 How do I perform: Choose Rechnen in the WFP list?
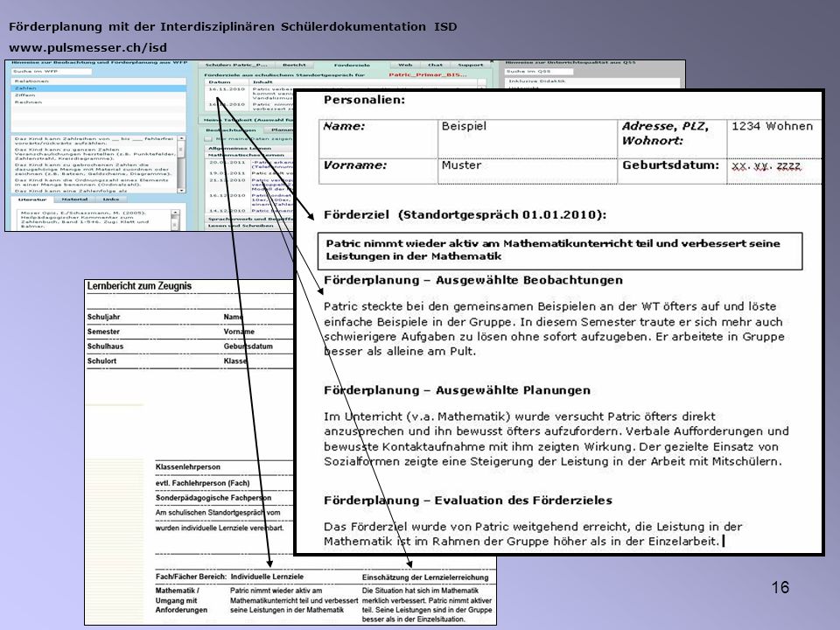(99, 101)
